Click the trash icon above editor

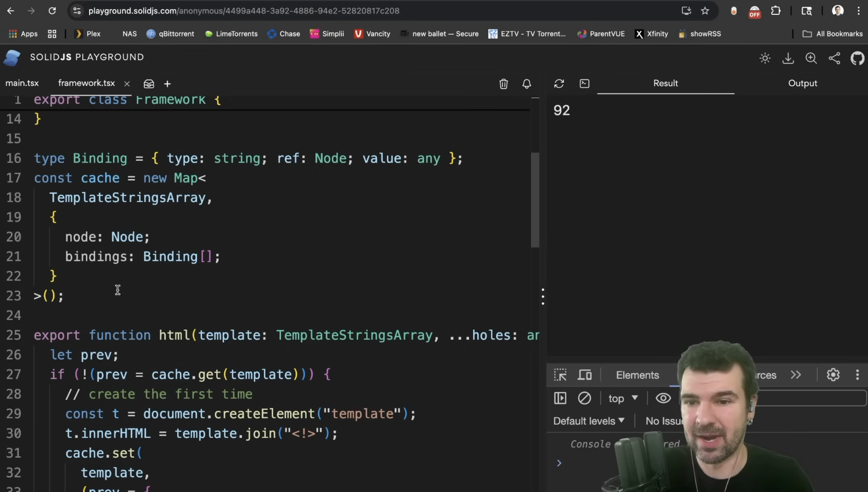(x=504, y=84)
